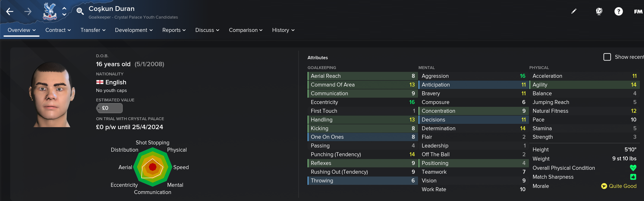644x201 pixels.
Task: Open the History menu
Action: click(283, 30)
